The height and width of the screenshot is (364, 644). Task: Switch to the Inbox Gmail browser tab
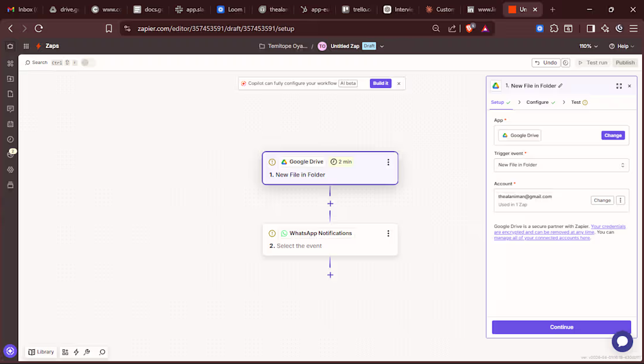click(23, 9)
